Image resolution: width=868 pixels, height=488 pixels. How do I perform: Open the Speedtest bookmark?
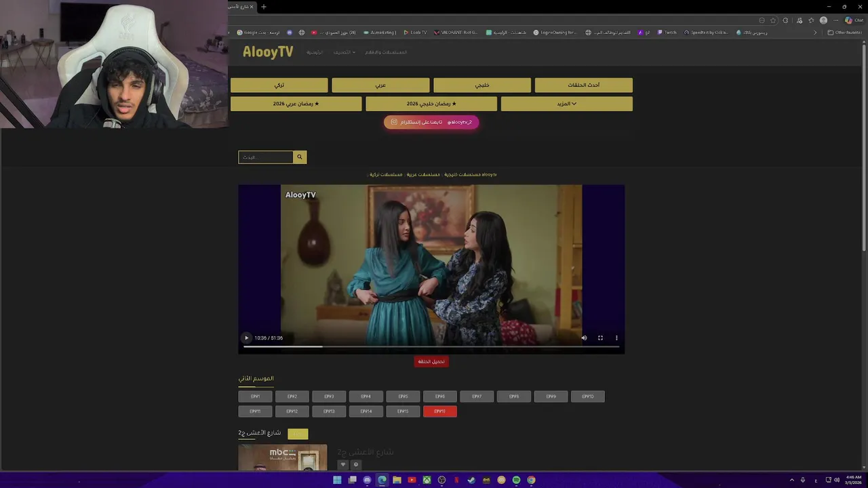707,33
